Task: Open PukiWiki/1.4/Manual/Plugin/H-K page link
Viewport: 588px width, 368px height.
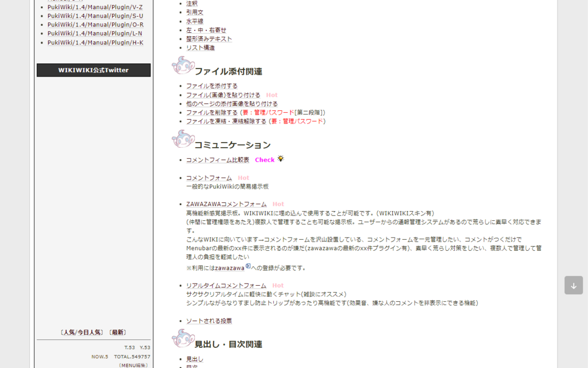Action: (95, 43)
